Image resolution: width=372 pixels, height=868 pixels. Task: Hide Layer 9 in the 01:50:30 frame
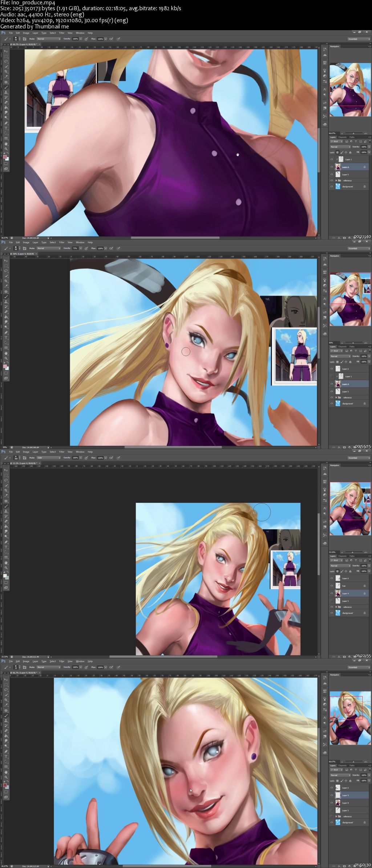coord(332,795)
